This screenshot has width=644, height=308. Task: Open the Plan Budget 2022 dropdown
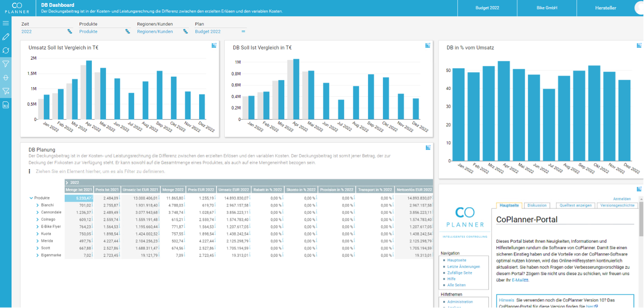(243, 31)
